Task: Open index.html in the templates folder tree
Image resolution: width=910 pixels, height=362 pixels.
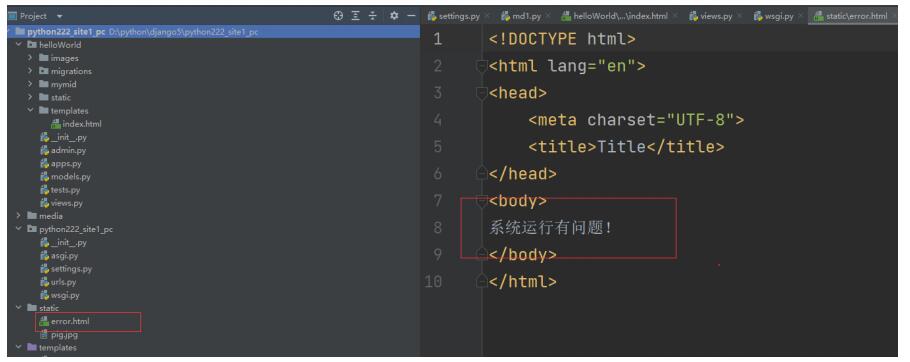Action: point(77,124)
